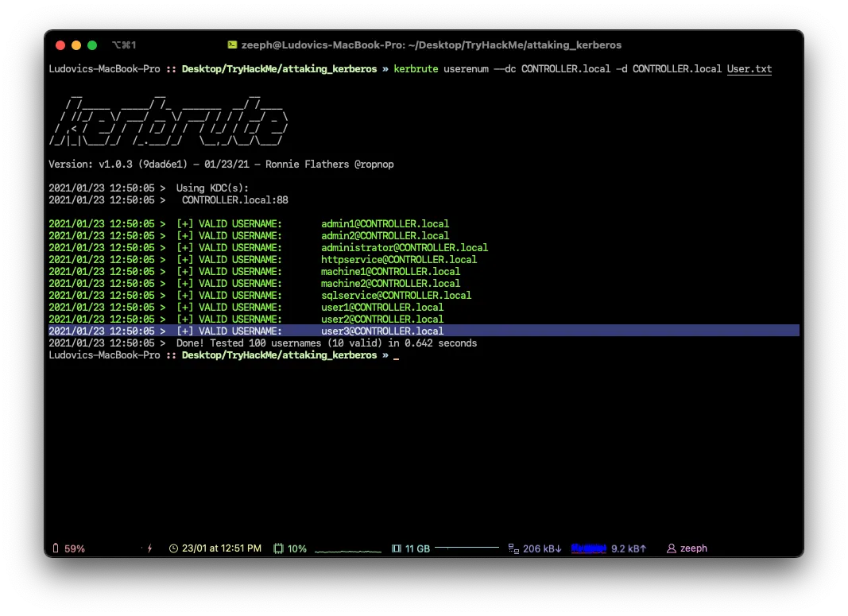Click the terminal icon in the title bar
The height and width of the screenshot is (616, 848).
pyautogui.click(x=232, y=45)
